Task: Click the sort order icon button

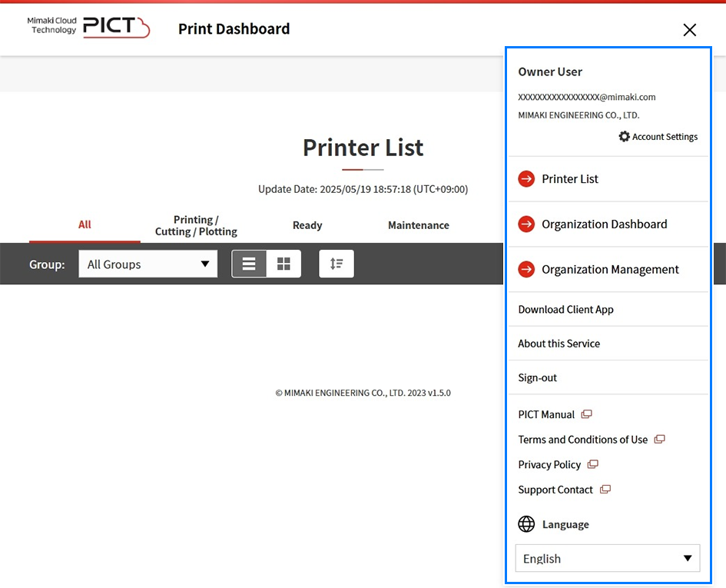Action: pos(336,264)
